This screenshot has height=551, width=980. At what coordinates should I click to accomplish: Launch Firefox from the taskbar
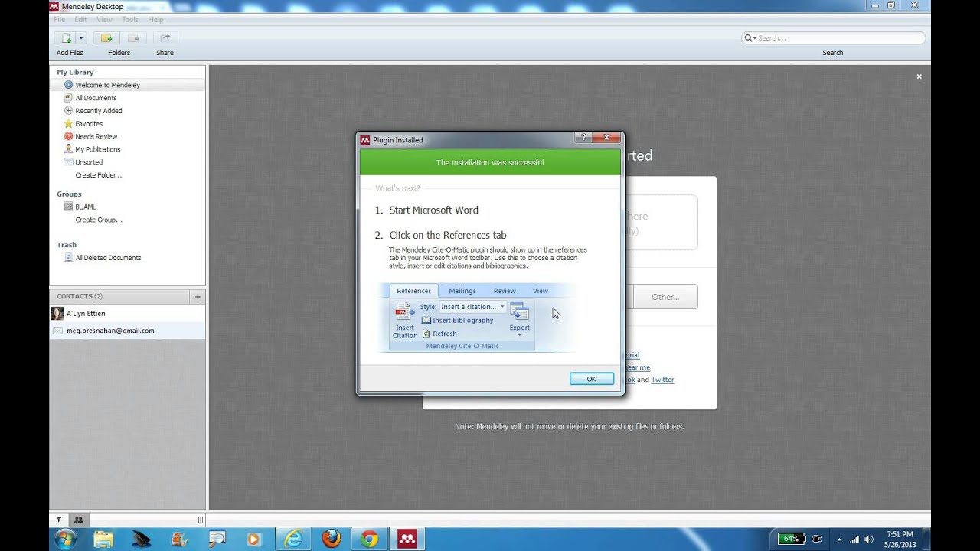coord(332,539)
